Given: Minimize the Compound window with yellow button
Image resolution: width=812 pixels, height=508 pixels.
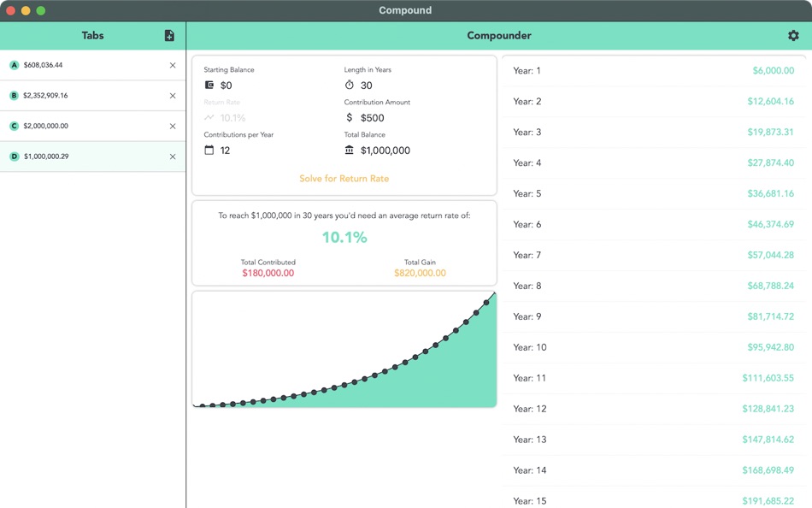Looking at the screenshot, I should [x=26, y=10].
